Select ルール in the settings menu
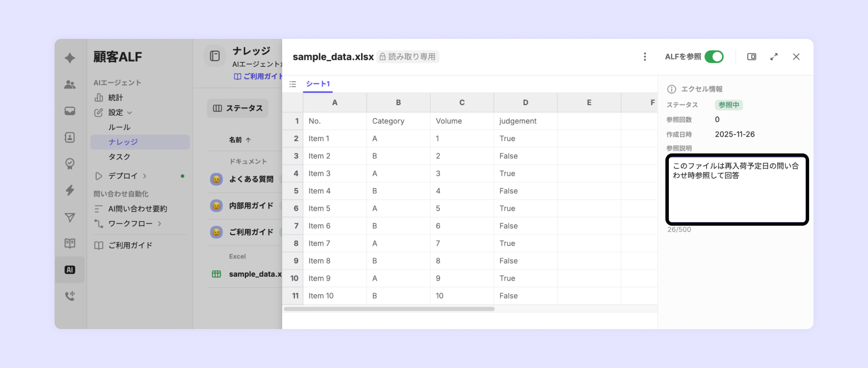The height and width of the screenshot is (368, 868). [x=120, y=127]
